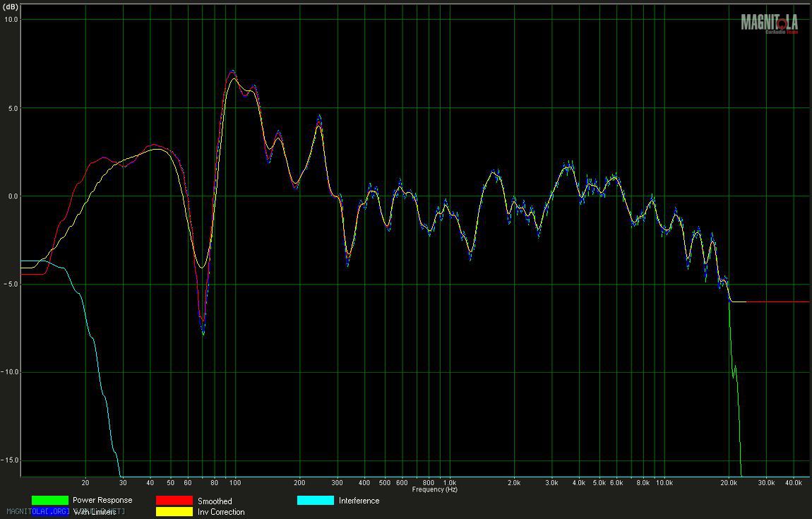The height and width of the screenshot is (519, 812).
Task: Click the (dB) axis unit label
Action: click(11, 6)
